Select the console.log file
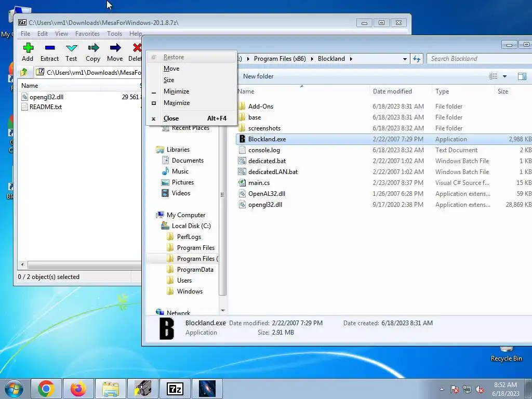The height and width of the screenshot is (399, 532). coord(264,150)
